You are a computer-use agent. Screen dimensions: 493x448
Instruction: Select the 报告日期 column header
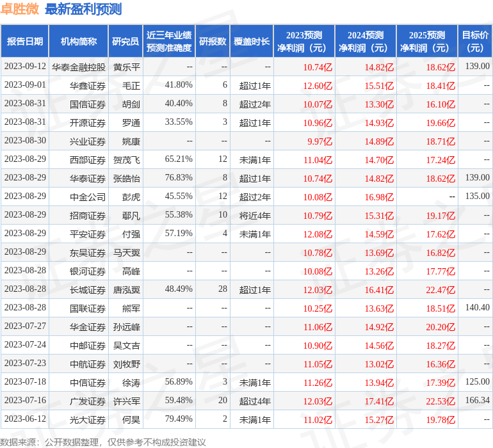pos(25,41)
